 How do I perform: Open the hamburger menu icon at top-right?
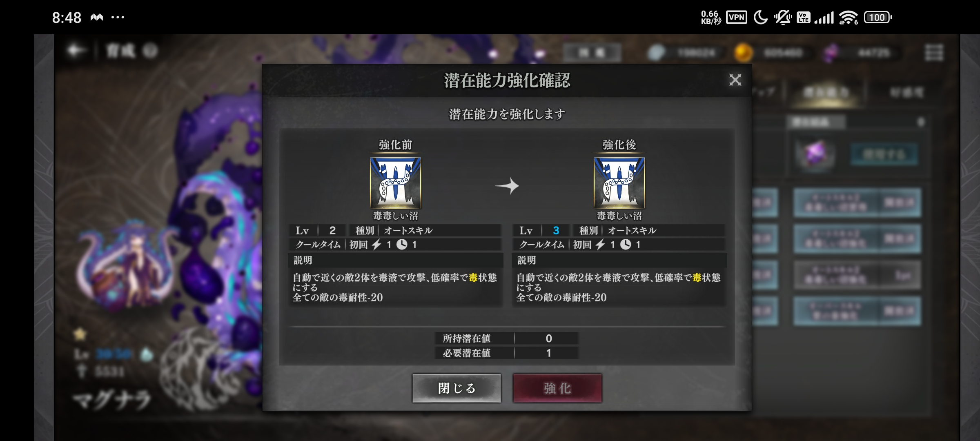[x=934, y=53]
